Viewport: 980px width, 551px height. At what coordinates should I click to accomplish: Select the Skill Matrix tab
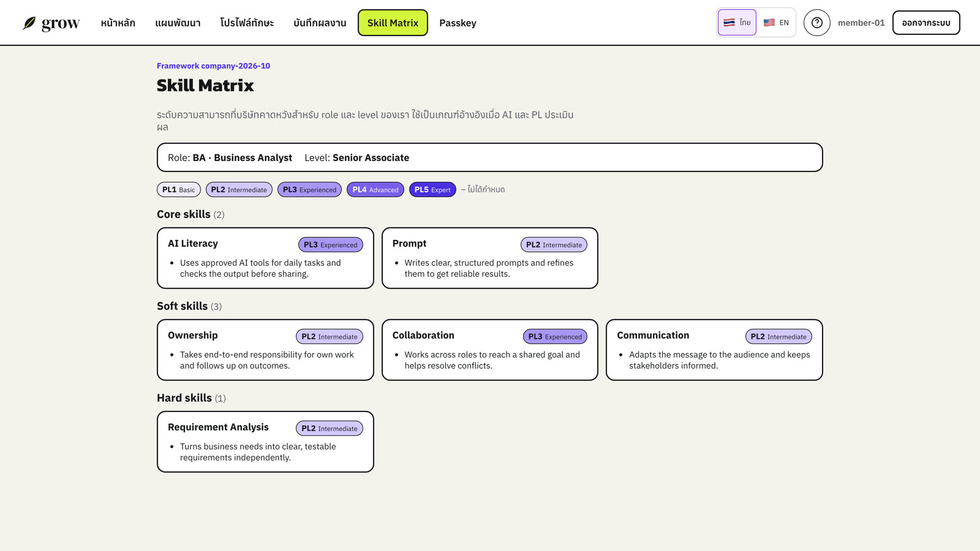(393, 23)
